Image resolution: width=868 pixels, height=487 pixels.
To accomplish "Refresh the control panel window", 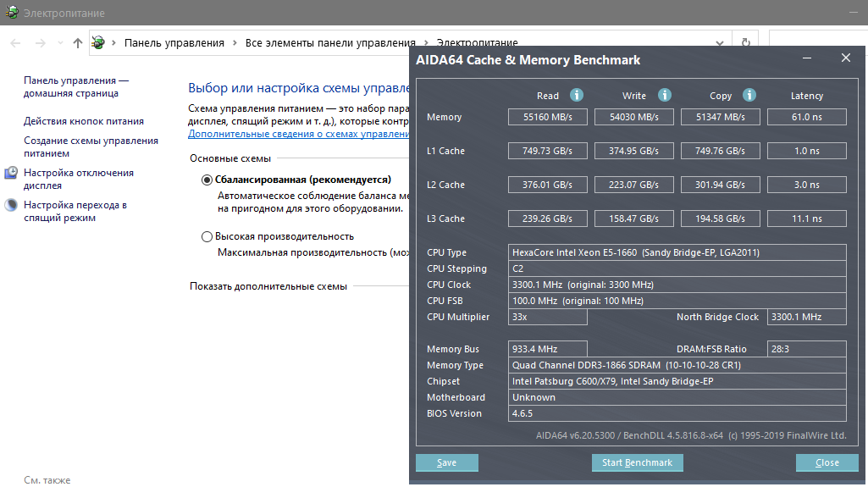I will (746, 42).
